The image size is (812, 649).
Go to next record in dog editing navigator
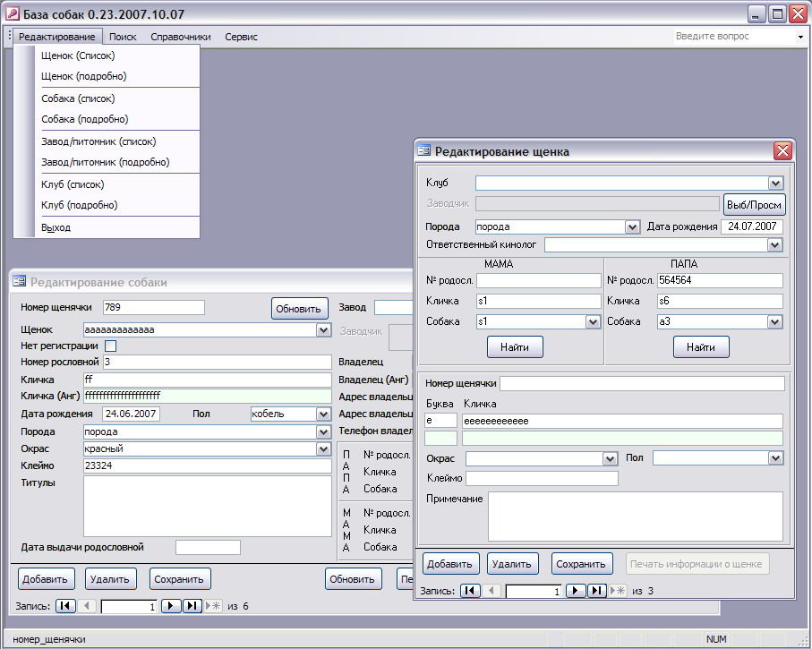pos(171,605)
